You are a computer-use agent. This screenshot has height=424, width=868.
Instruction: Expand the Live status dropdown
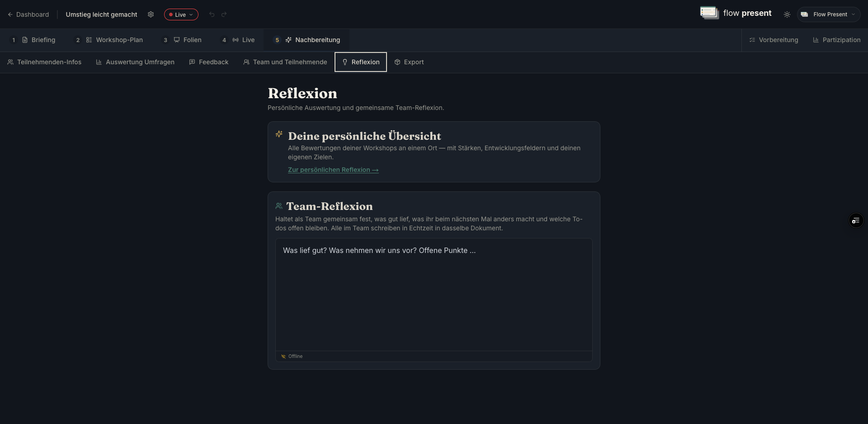[x=181, y=14]
